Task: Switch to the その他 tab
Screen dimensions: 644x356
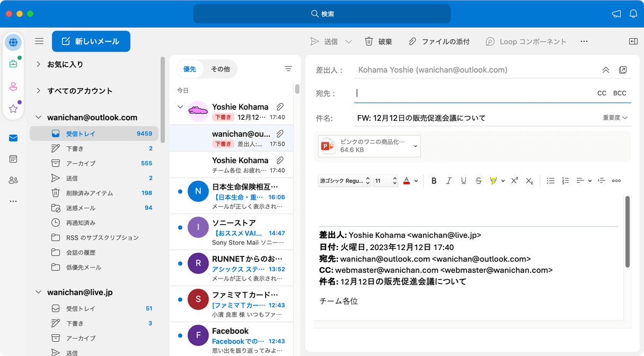Action: [x=220, y=69]
